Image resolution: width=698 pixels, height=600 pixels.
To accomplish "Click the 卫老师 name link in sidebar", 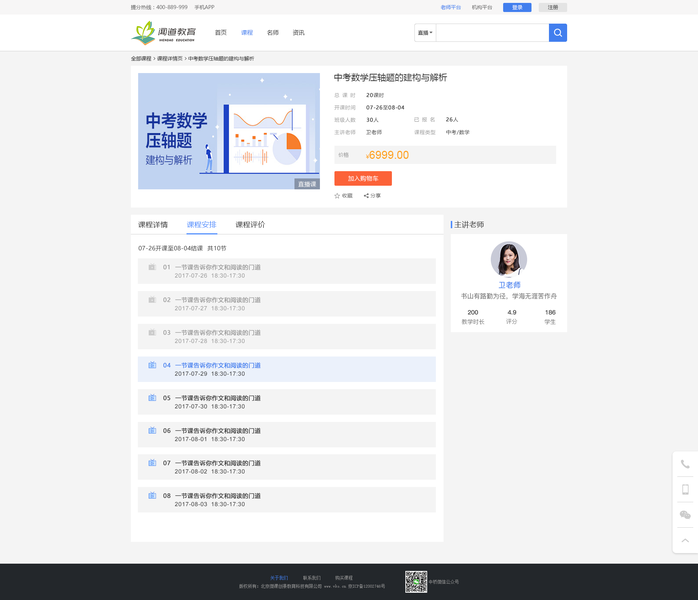I will coord(509,285).
